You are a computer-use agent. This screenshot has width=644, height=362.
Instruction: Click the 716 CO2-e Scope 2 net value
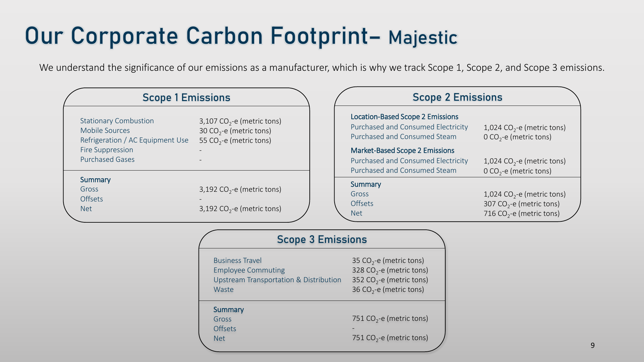522,214
